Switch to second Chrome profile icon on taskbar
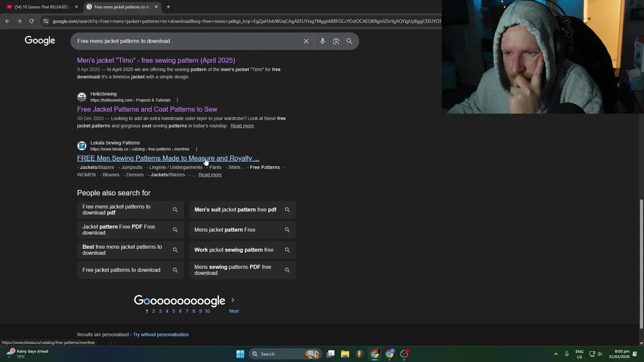Image resolution: width=644 pixels, height=362 pixels. (x=389, y=354)
